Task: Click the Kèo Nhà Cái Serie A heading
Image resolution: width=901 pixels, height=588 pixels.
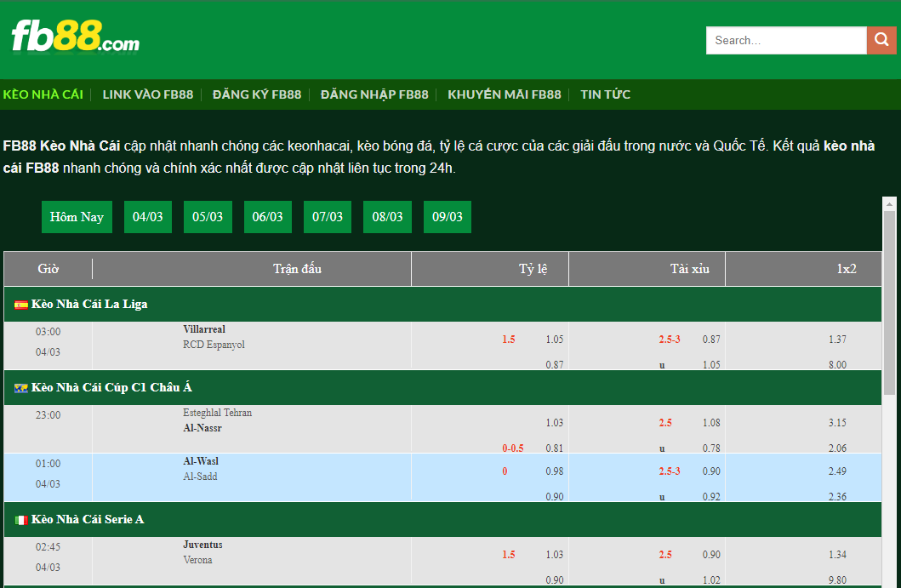Action: pyautogui.click(x=88, y=520)
